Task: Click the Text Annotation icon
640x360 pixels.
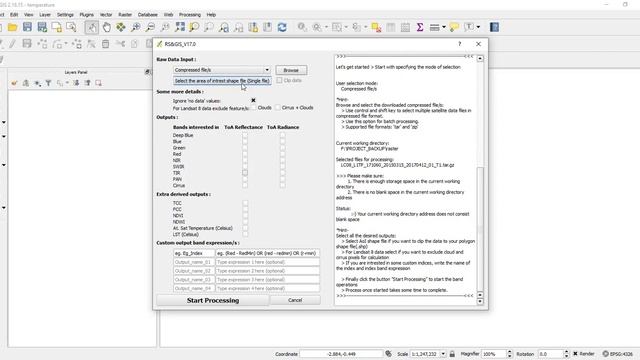Action: [x=469, y=27]
